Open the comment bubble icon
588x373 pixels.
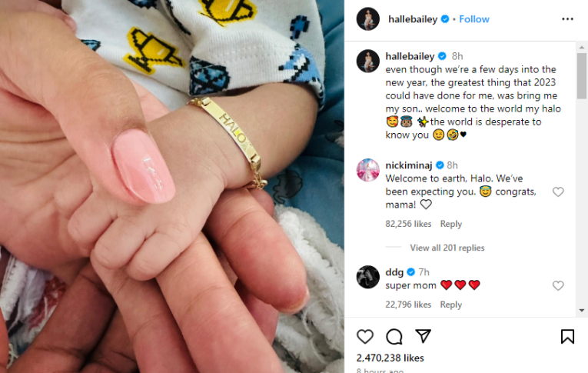(394, 337)
